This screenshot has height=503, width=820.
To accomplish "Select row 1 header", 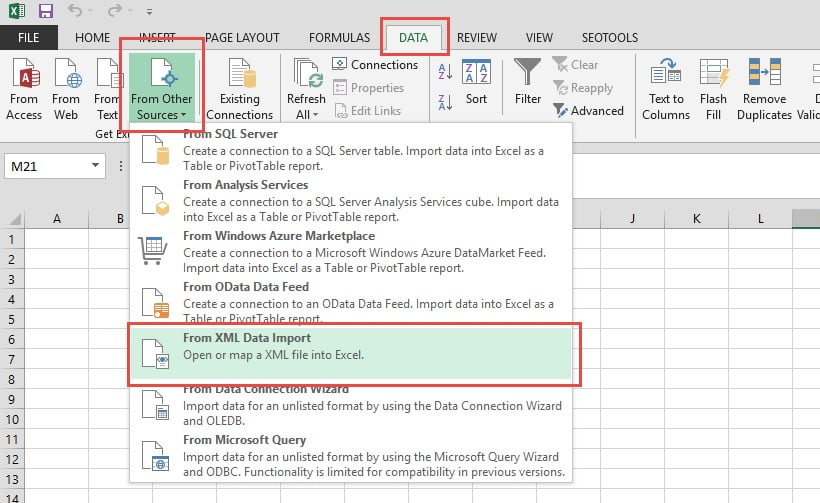I will [12, 239].
